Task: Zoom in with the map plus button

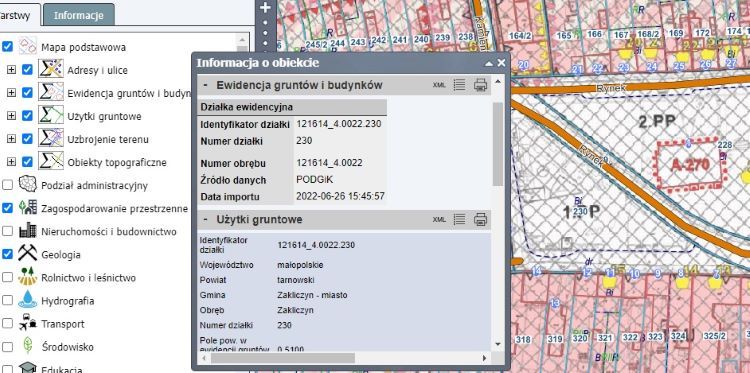Action: point(265,7)
